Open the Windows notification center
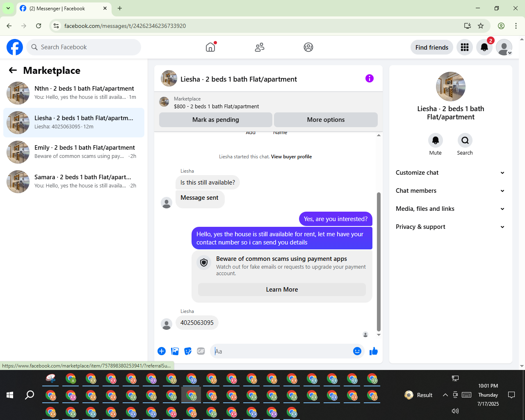 coord(511,395)
